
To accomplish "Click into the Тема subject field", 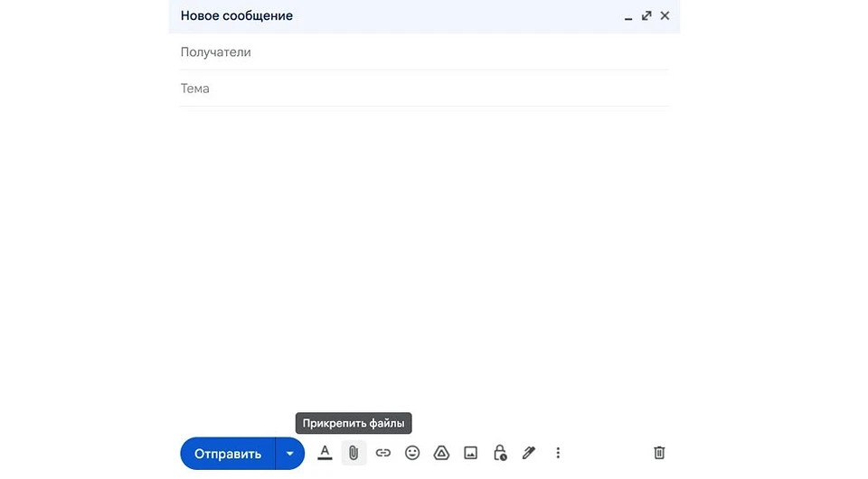I will click(424, 89).
